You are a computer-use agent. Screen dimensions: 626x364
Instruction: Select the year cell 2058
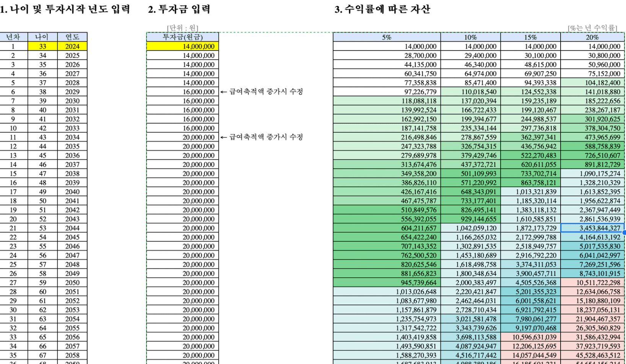72,355
